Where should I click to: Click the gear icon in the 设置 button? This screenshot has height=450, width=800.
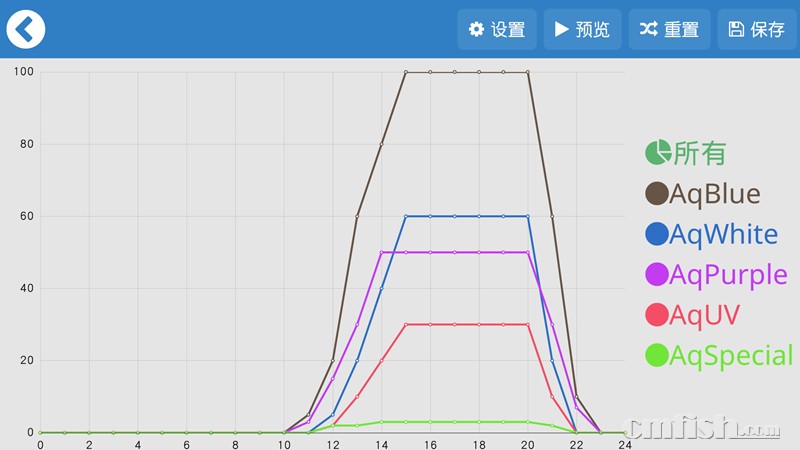click(476, 29)
